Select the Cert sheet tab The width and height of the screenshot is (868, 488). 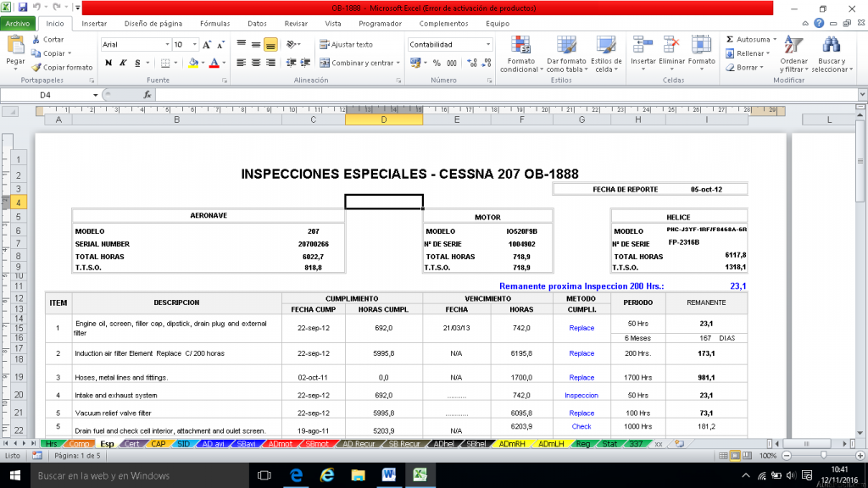[x=131, y=444]
